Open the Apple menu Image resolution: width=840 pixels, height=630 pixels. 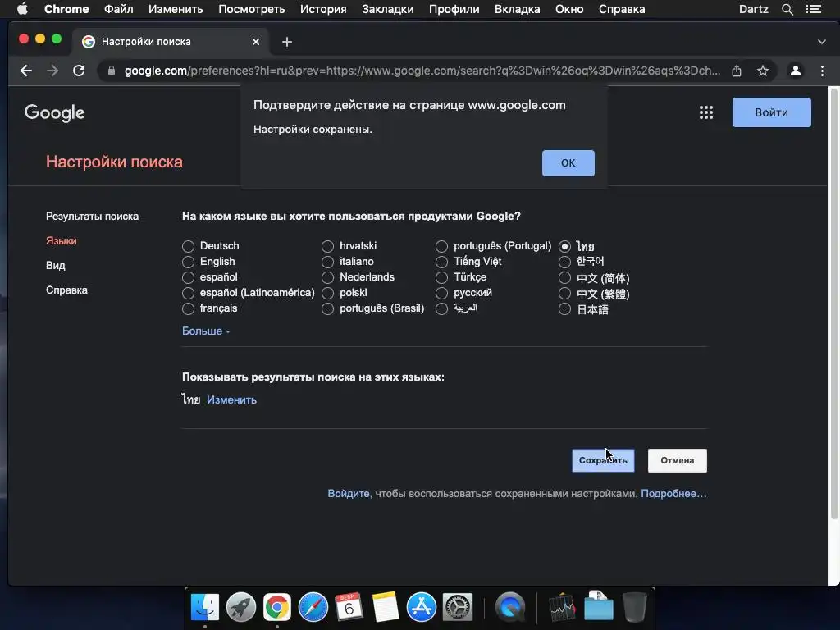point(22,9)
